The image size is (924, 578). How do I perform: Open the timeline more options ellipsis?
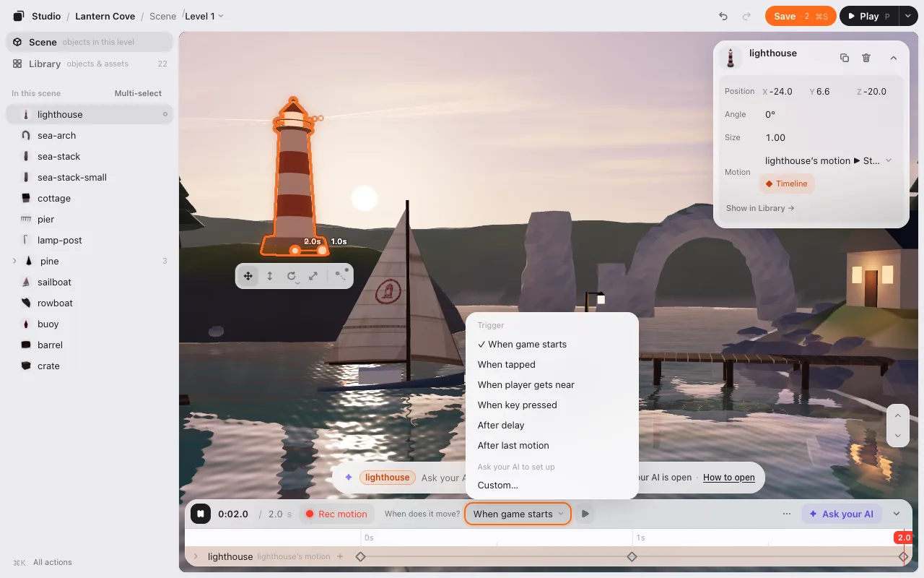coord(787,514)
